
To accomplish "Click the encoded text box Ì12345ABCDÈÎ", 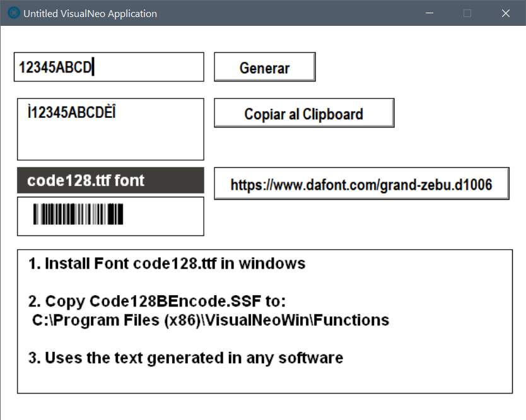I will click(x=110, y=129).
